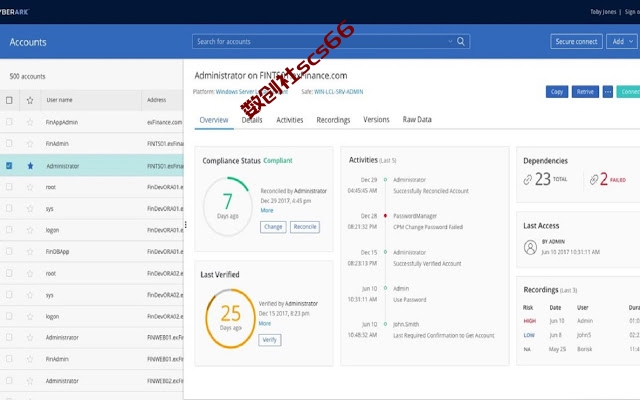Open More link under Verified by Administrator
Viewport: 640px width, 400px height.
pyautogui.click(x=265, y=323)
